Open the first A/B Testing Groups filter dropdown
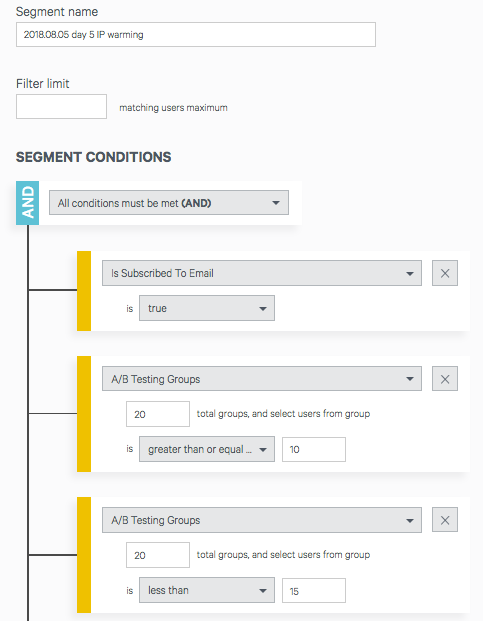Screen dimensions: 483x621 pos(262,379)
